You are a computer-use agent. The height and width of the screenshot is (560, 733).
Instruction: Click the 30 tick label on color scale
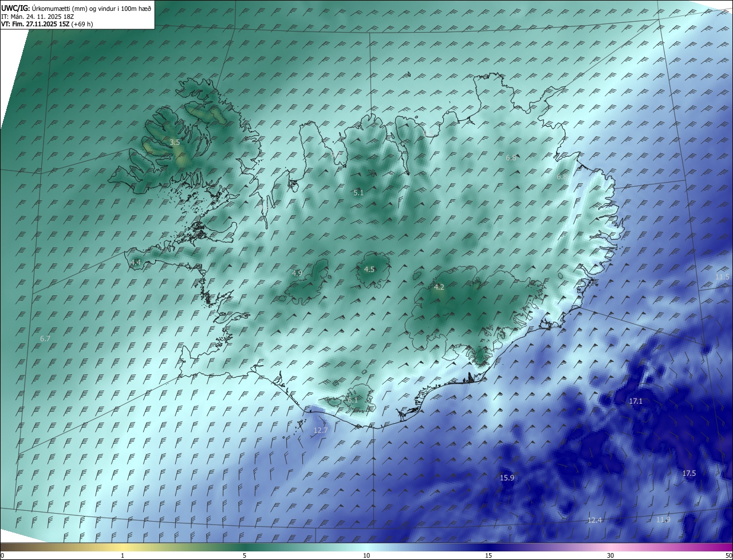click(x=610, y=555)
